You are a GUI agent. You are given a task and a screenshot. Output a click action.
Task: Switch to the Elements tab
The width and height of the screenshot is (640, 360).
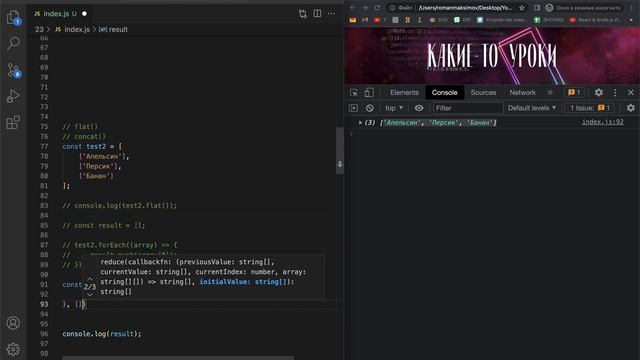pos(404,93)
